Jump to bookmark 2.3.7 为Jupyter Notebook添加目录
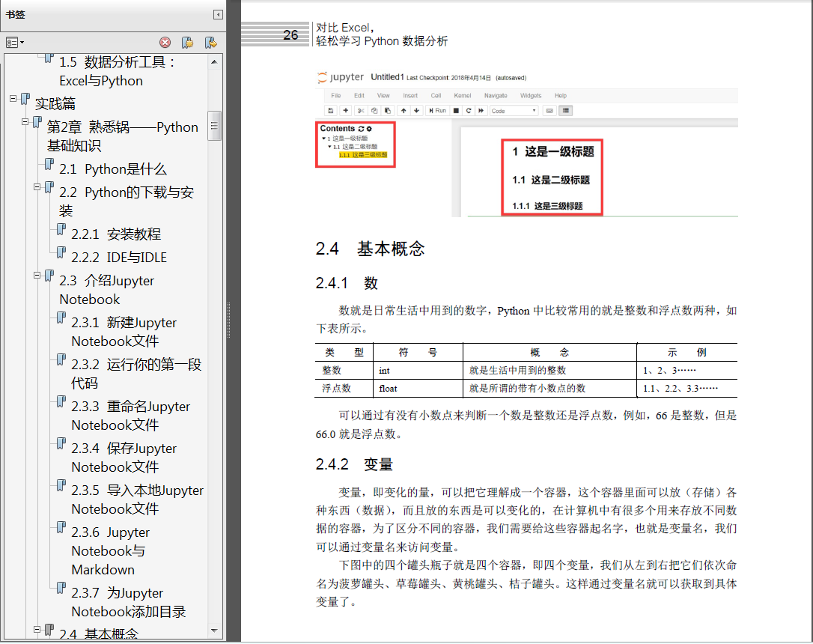Image resolution: width=813 pixels, height=644 pixels. (x=129, y=603)
